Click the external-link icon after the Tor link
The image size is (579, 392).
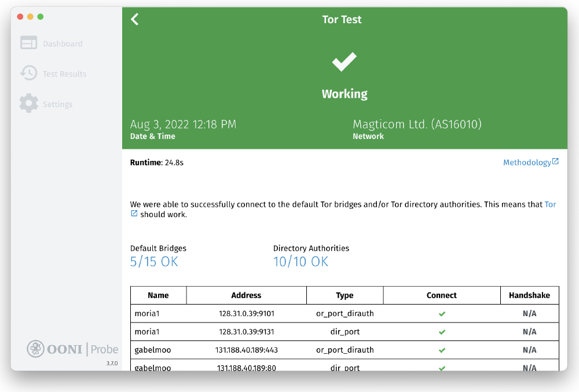(134, 213)
